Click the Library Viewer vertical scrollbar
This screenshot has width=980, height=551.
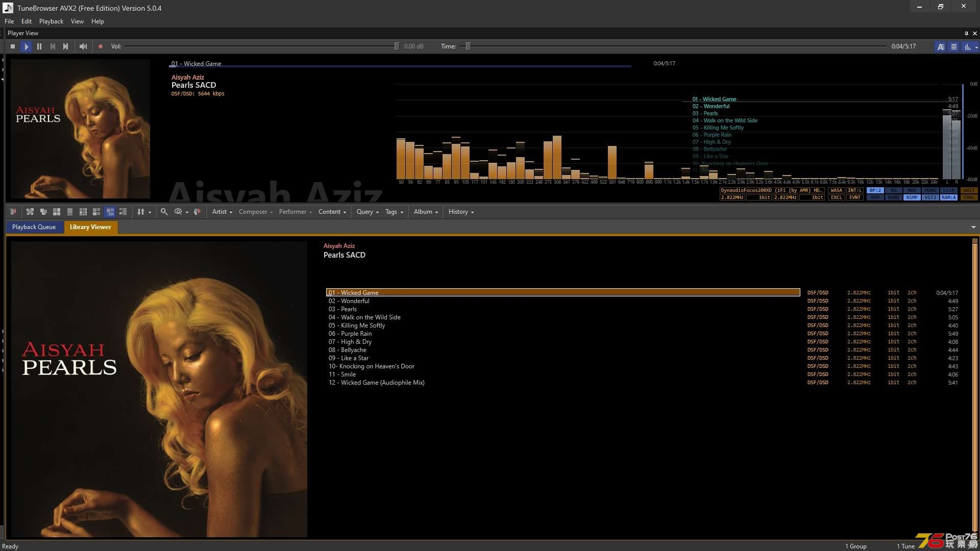tap(974, 388)
